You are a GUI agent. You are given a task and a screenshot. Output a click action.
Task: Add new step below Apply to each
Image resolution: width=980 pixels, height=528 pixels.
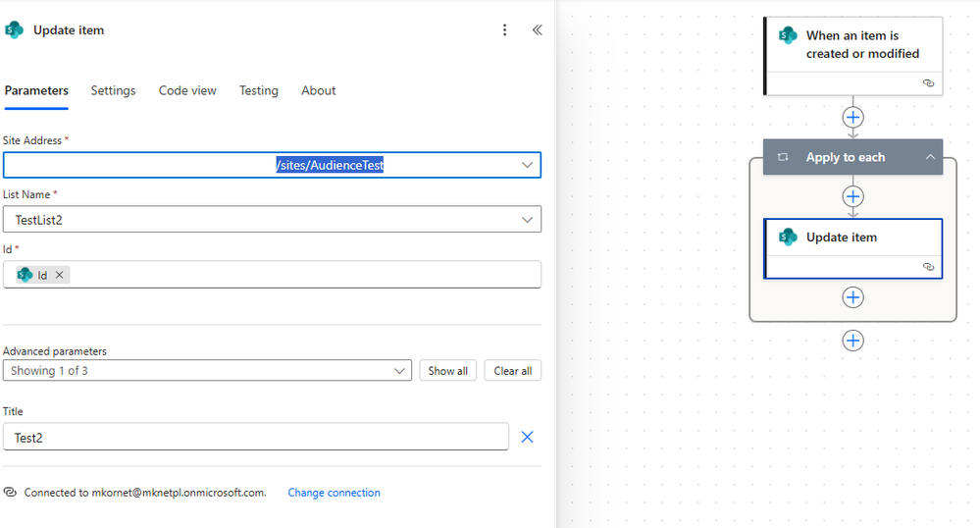coord(853,341)
